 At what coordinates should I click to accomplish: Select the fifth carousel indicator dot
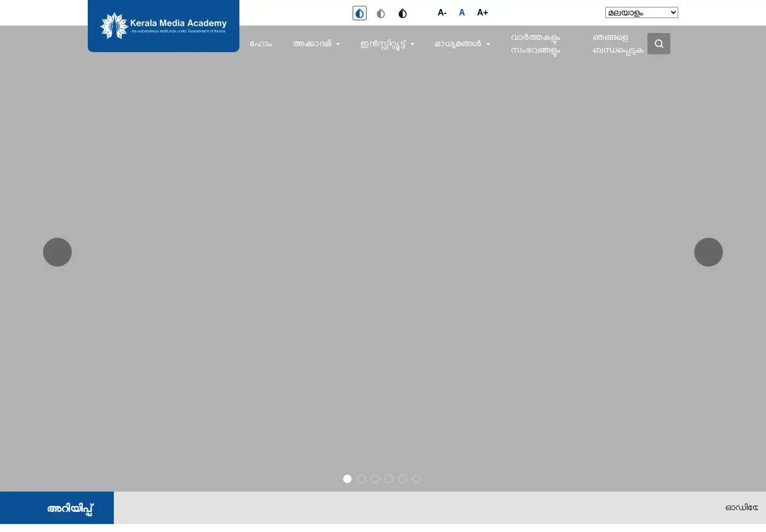point(403,479)
